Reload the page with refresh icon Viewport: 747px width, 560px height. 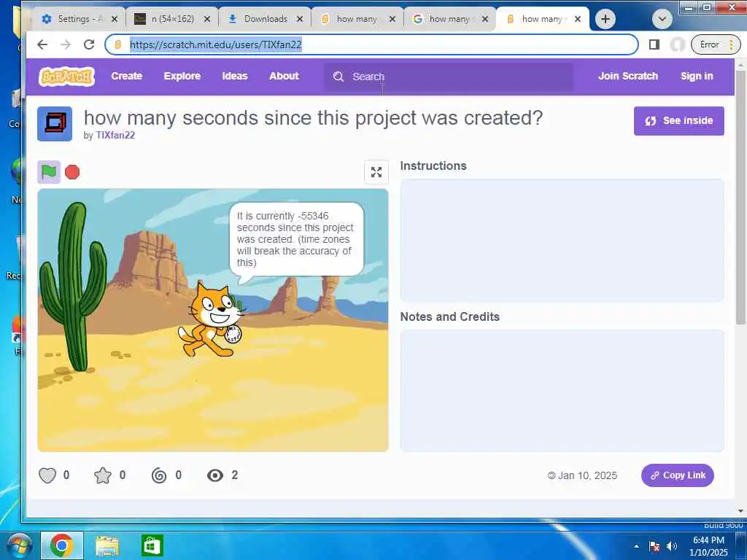click(x=88, y=44)
